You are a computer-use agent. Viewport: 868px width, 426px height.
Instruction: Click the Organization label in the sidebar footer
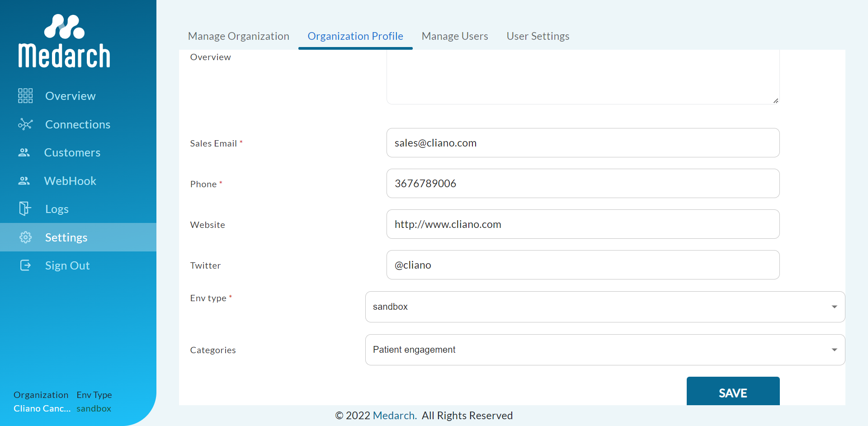pos(41,395)
